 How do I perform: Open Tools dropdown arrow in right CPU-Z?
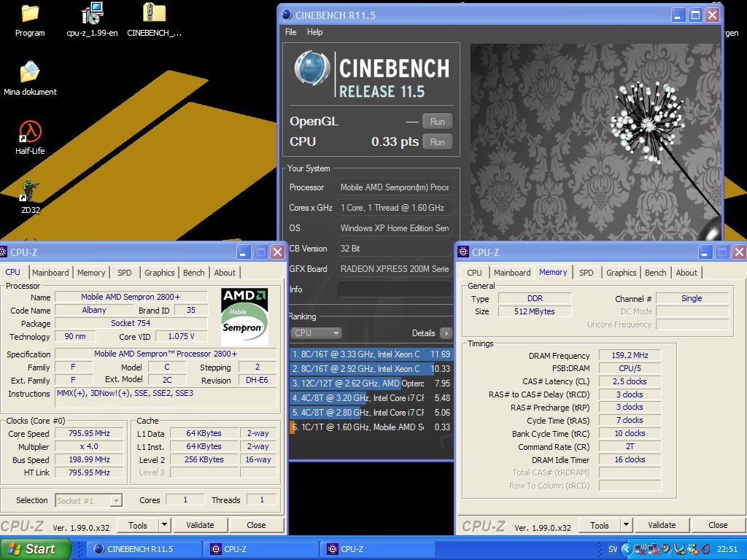[626, 525]
